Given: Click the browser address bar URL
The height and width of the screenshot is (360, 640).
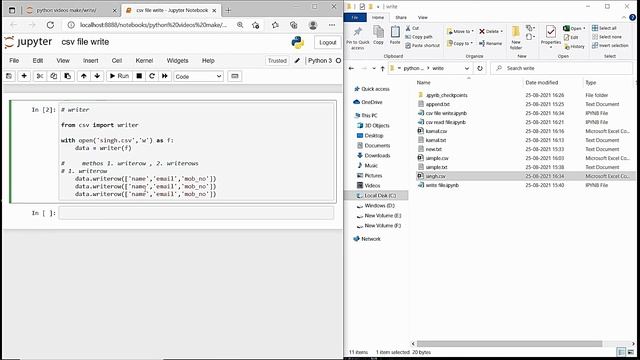Looking at the screenshot, I should (x=153, y=25).
